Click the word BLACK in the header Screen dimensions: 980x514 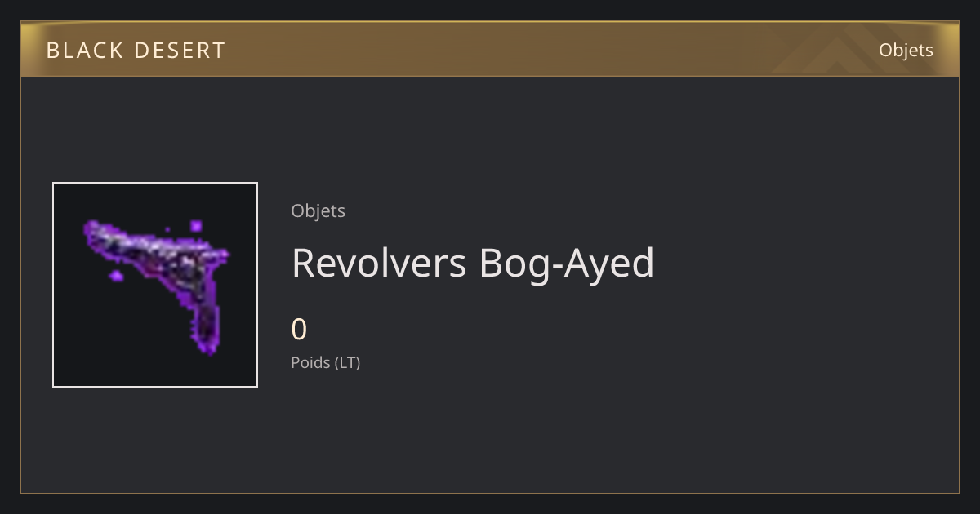84,51
